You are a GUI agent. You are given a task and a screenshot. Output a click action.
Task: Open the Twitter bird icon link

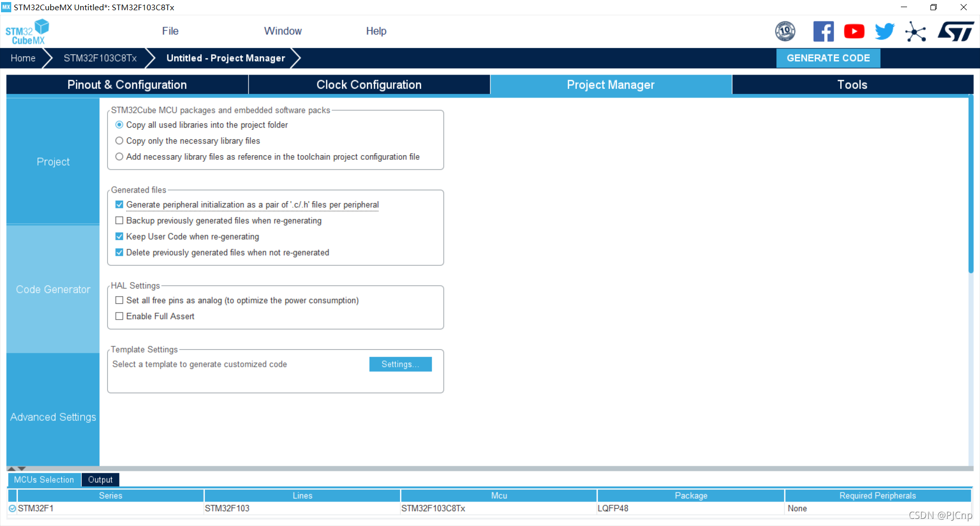pyautogui.click(x=885, y=31)
